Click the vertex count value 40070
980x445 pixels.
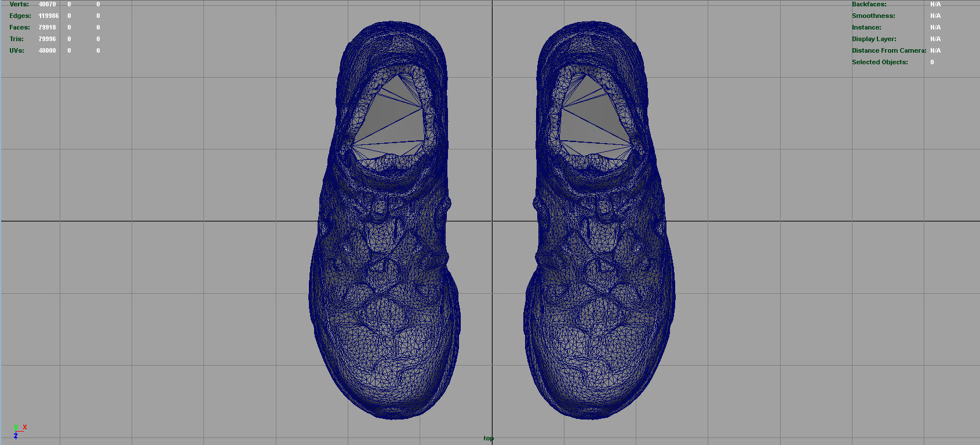(48, 4)
